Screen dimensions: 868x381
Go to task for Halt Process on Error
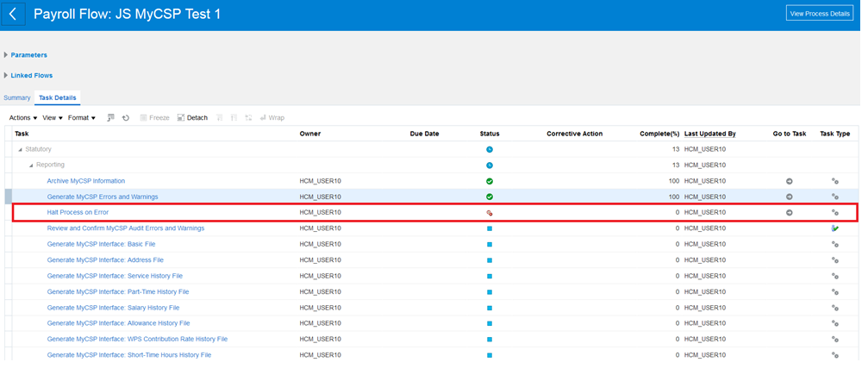coord(789,212)
